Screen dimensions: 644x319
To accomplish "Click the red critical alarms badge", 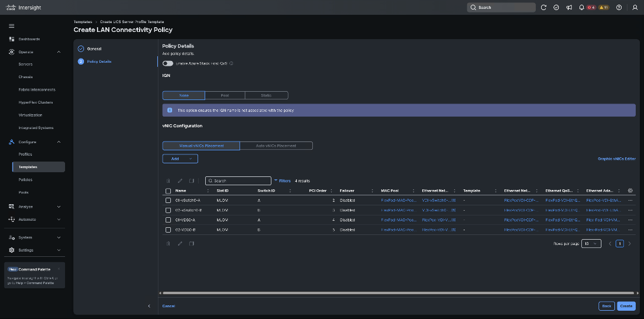I will pos(591,8).
